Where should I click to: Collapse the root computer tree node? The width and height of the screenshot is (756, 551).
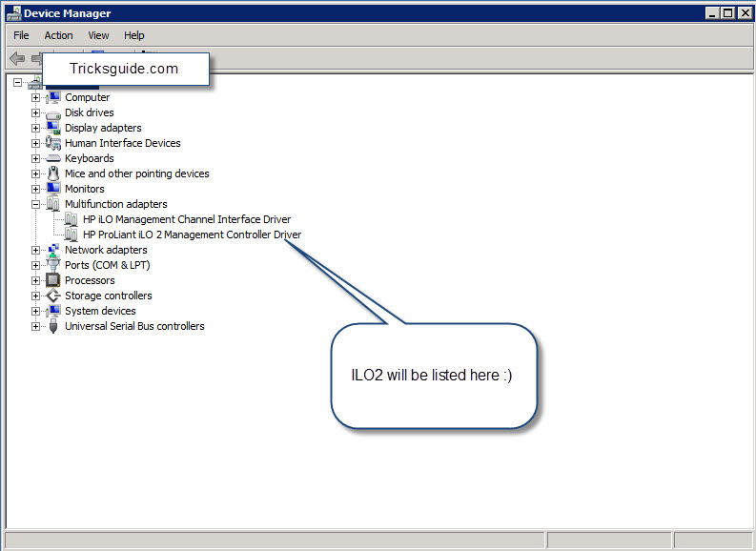[17, 83]
